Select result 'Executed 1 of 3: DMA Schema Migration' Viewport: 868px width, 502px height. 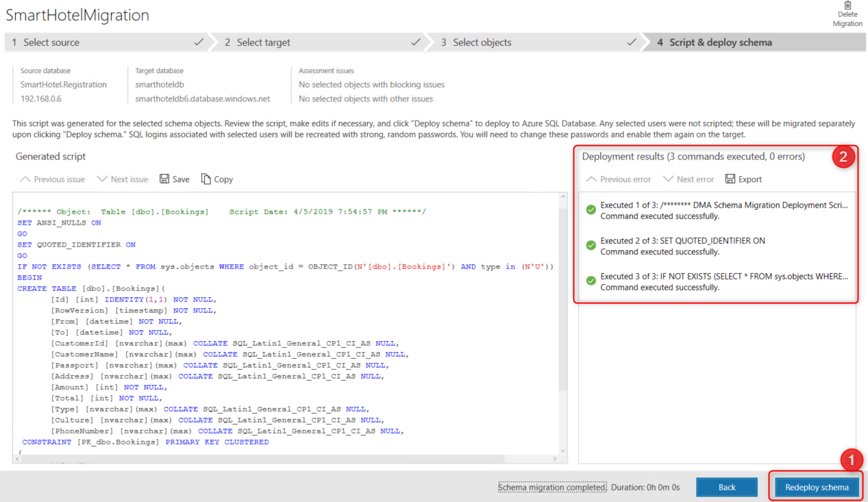[717, 210]
